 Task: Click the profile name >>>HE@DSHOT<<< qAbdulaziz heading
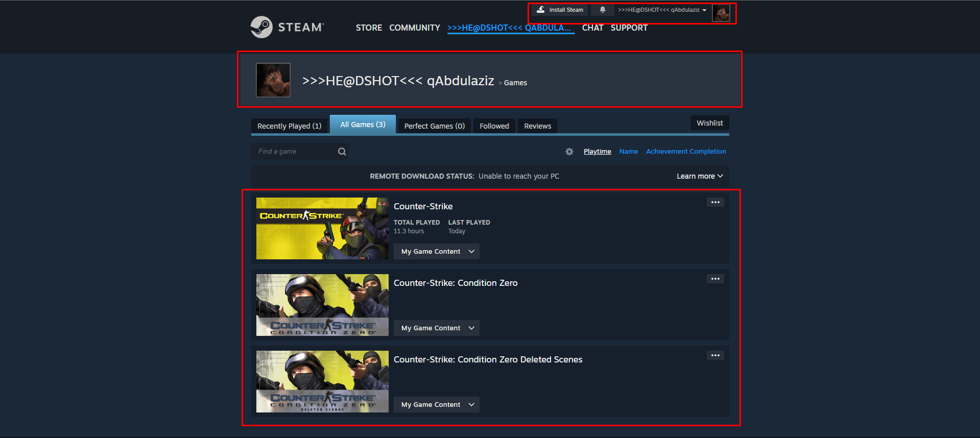[x=398, y=81]
